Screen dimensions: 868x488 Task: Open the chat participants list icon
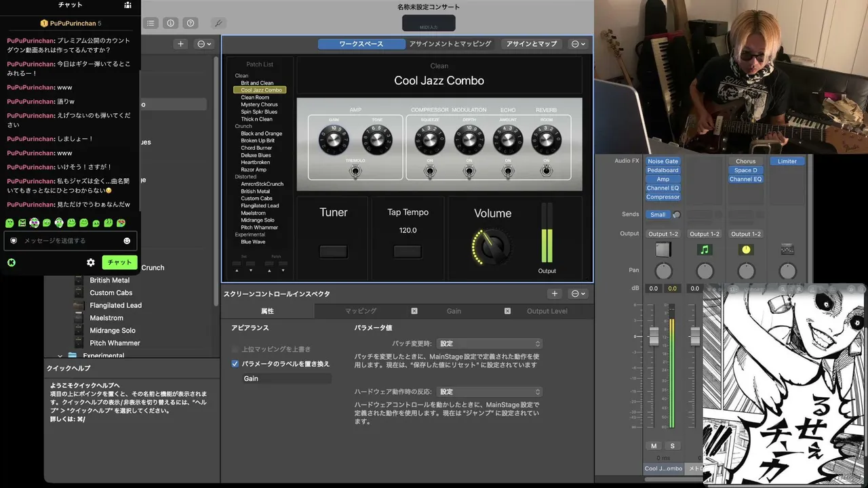pos(127,5)
